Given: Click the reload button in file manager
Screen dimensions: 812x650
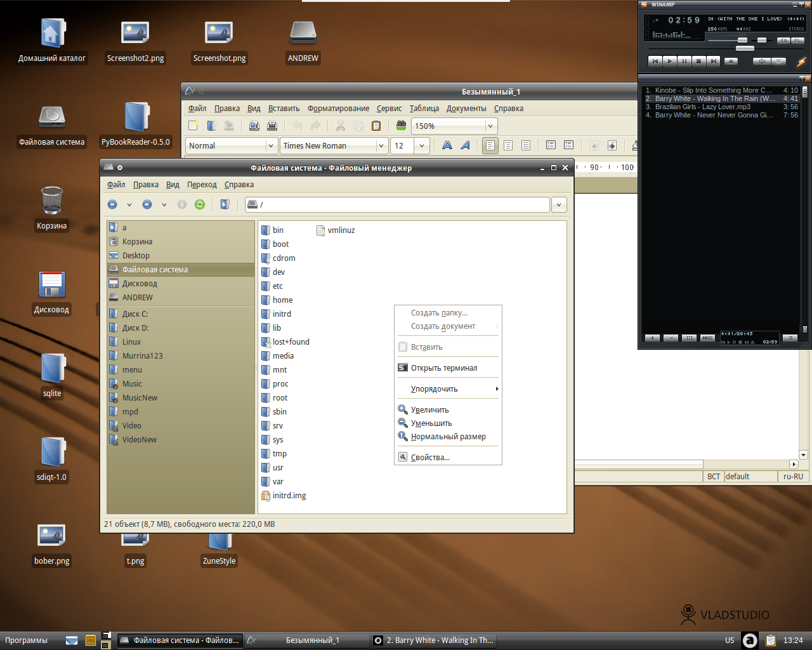Looking at the screenshot, I should (200, 204).
